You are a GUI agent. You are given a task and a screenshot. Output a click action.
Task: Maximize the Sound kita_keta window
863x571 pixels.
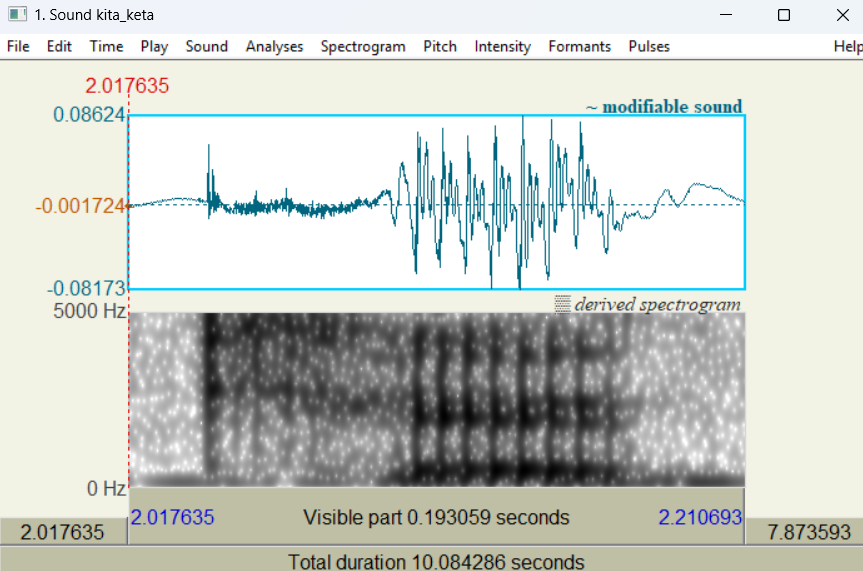(784, 15)
